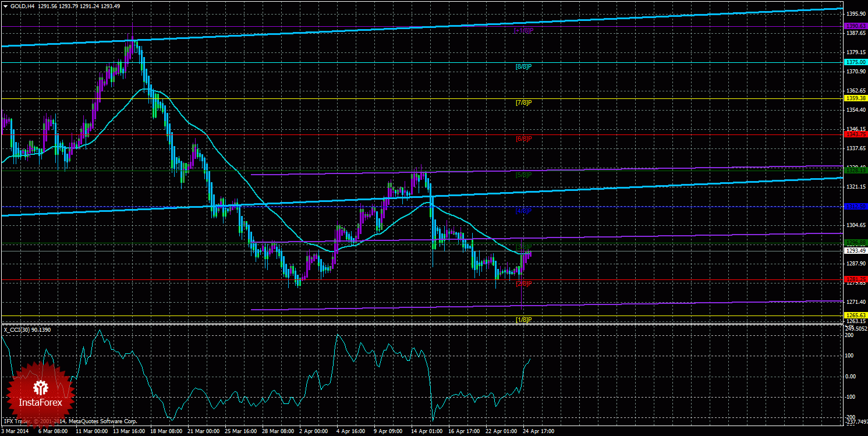The image size is (868, 436).
Task: Click the 1271.40 price scale value
Action: point(855,302)
